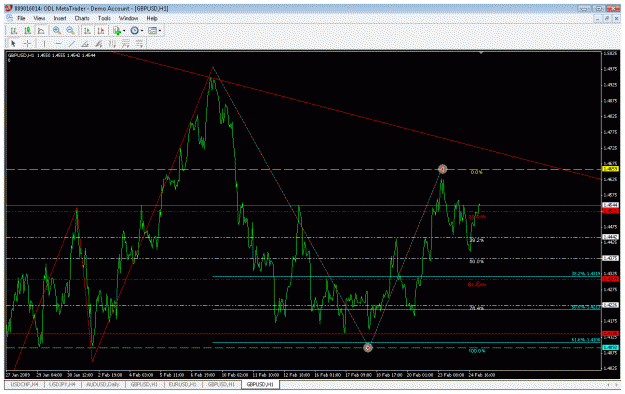The height and width of the screenshot is (394, 625).
Task: Click the '4 Feb 03:00' time axis label
Action: (141, 375)
